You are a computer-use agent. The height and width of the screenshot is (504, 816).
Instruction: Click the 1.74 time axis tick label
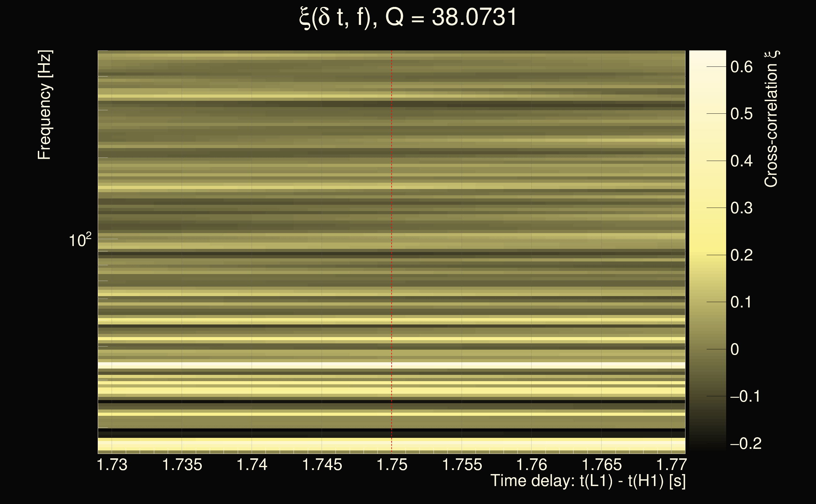click(x=252, y=465)
